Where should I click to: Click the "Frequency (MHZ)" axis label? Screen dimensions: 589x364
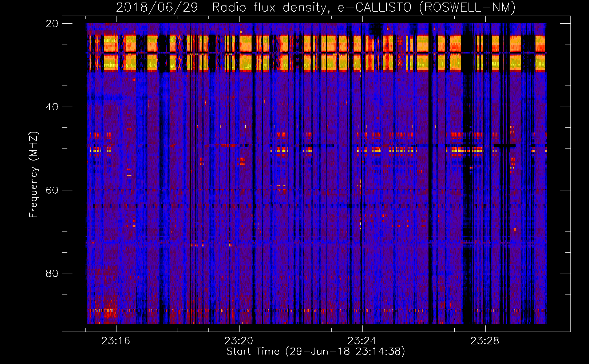pos(33,175)
